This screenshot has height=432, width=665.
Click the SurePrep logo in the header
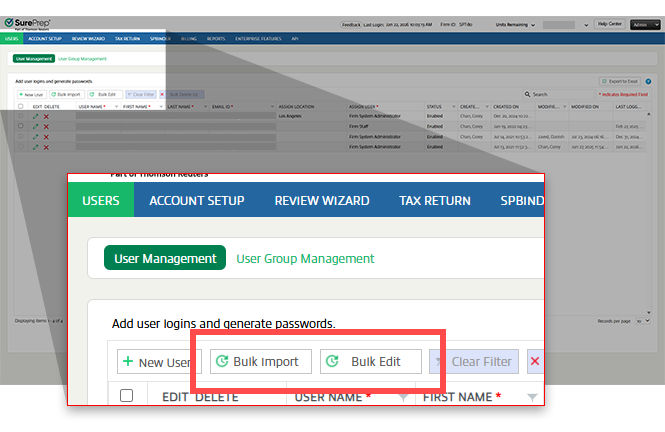tap(28, 23)
